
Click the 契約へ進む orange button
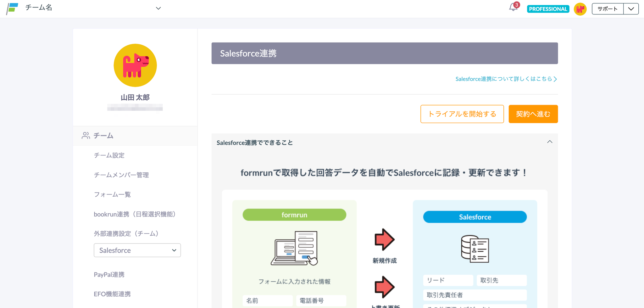(533, 114)
